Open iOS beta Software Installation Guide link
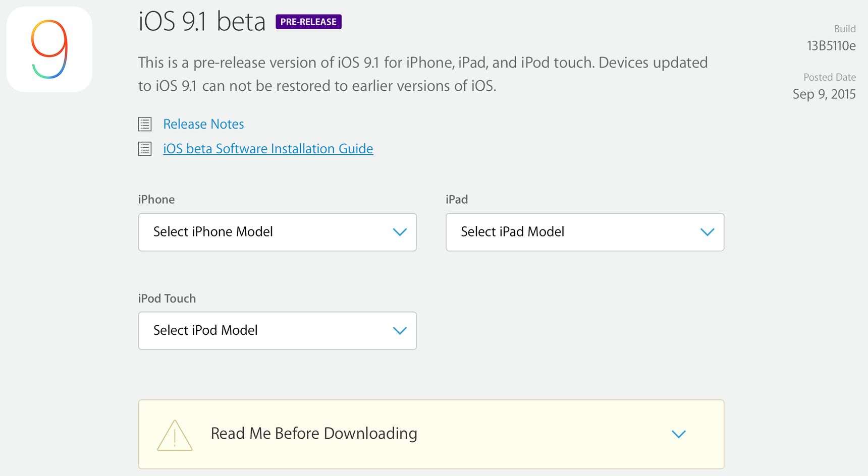The image size is (868, 476). pos(268,149)
